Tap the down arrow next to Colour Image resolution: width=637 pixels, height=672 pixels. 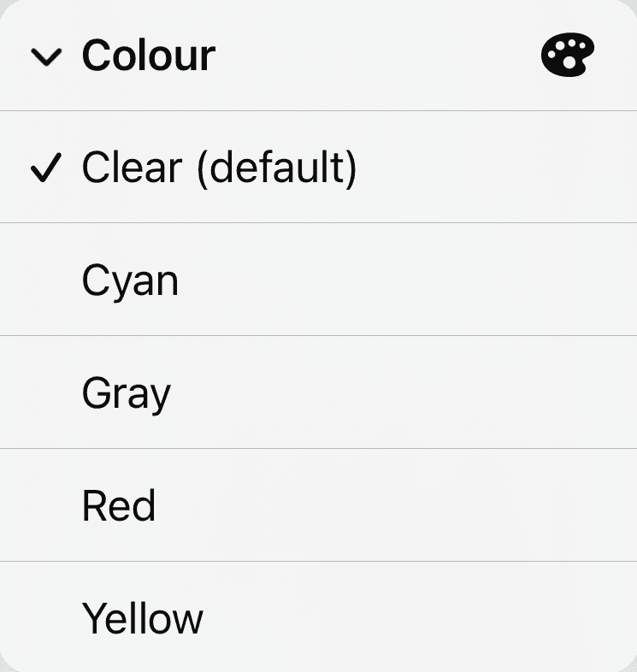tap(45, 58)
